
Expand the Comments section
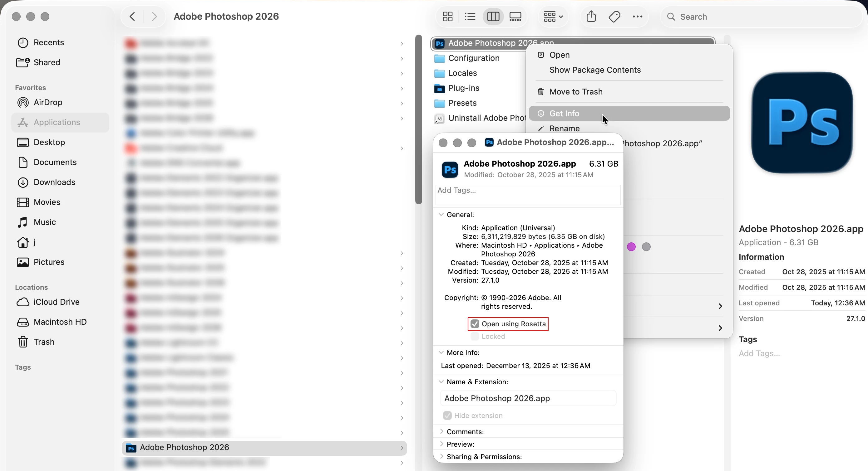tap(441, 432)
